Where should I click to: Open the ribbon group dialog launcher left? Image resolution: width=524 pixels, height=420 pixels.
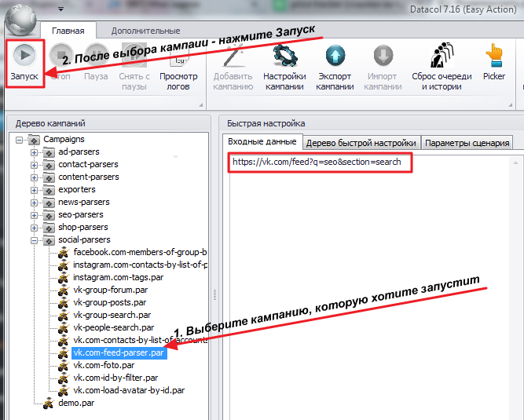tap(201, 105)
